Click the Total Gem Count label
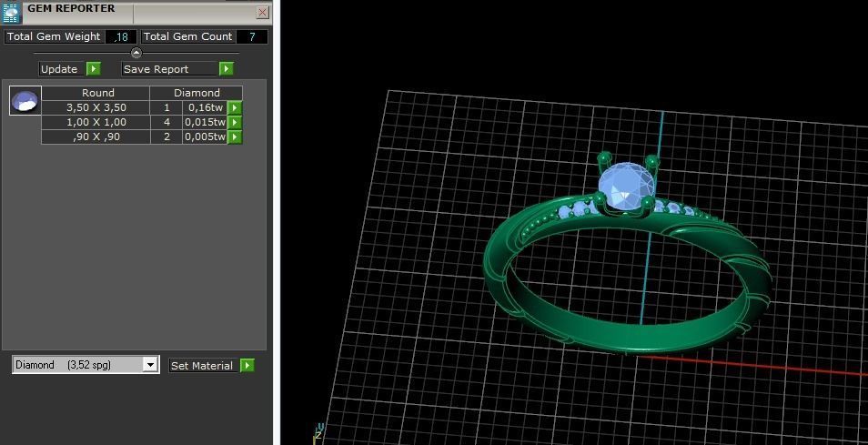The height and width of the screenshot is (445, 868). (x=187, y=36)
